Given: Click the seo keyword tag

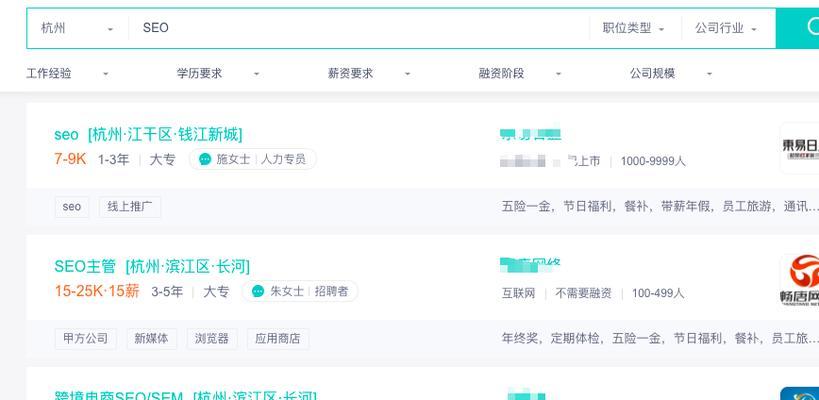Looking at the screenshot, I should (72, 207).
